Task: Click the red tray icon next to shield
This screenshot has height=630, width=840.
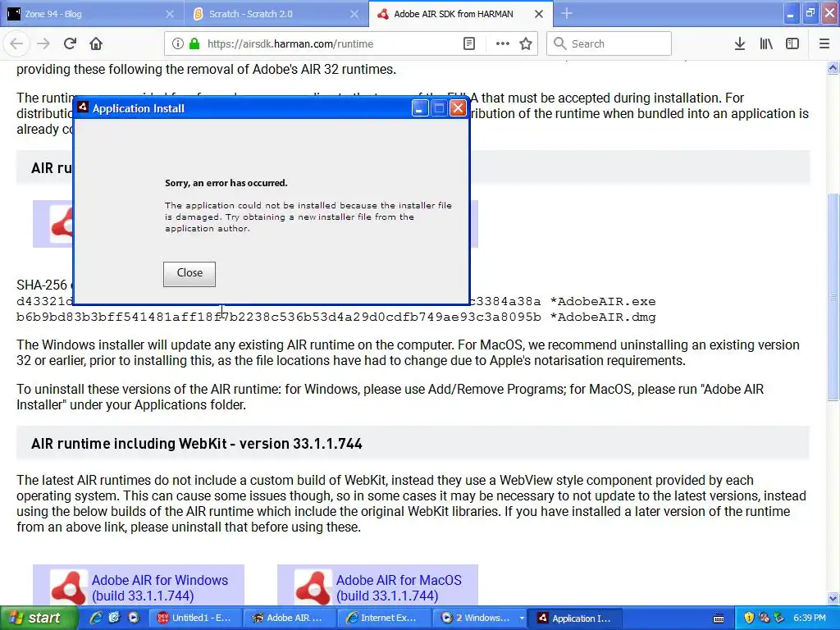Action: (764, 618)
